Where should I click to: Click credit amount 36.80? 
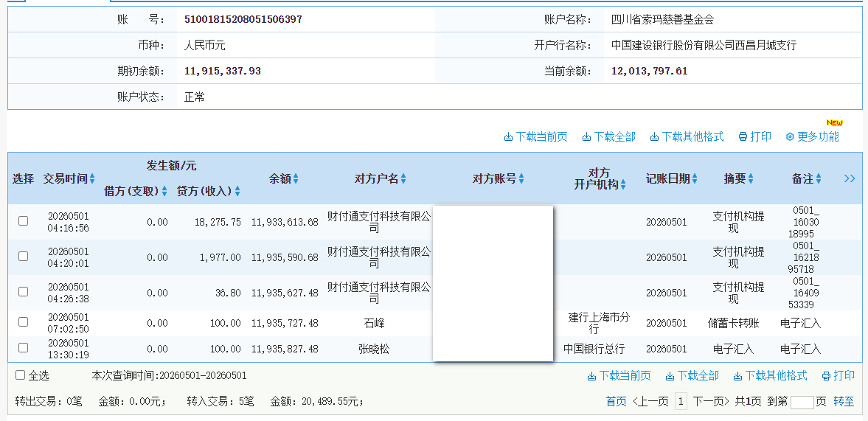point(228,293)
